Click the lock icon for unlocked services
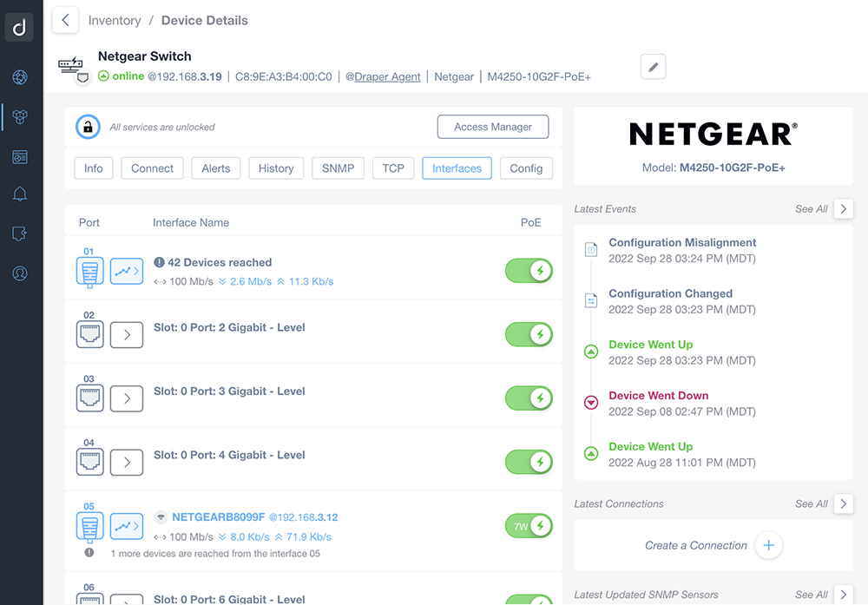 [x=88, y=127]
